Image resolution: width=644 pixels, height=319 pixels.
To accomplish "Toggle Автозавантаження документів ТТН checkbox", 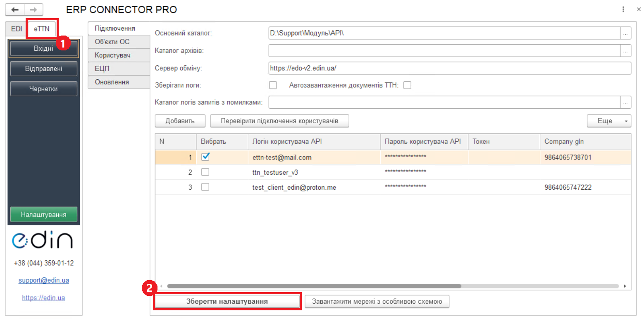I will pos(408,86).
